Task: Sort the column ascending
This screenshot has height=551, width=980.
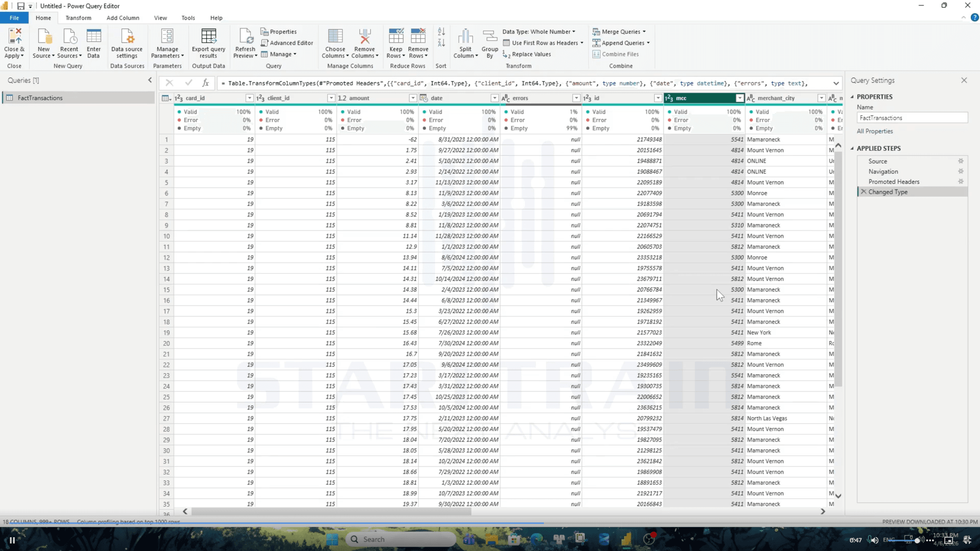Action: [441, 32]
